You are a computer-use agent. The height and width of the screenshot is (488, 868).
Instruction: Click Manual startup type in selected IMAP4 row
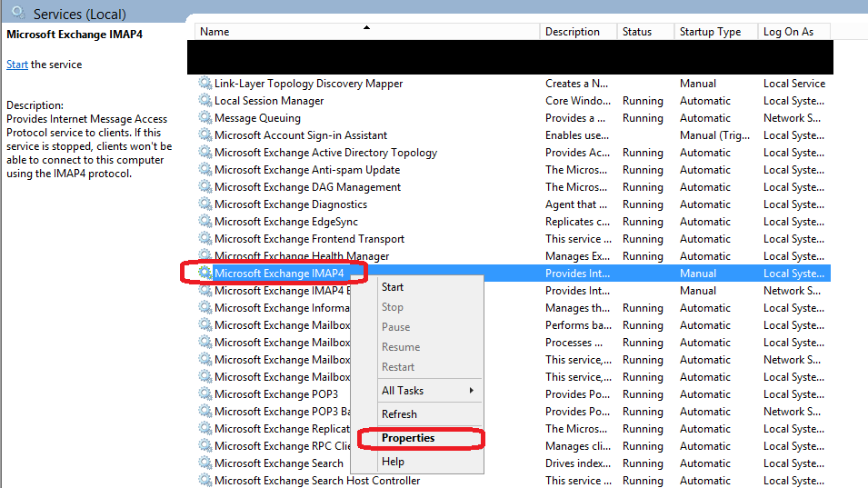(698, 274)
